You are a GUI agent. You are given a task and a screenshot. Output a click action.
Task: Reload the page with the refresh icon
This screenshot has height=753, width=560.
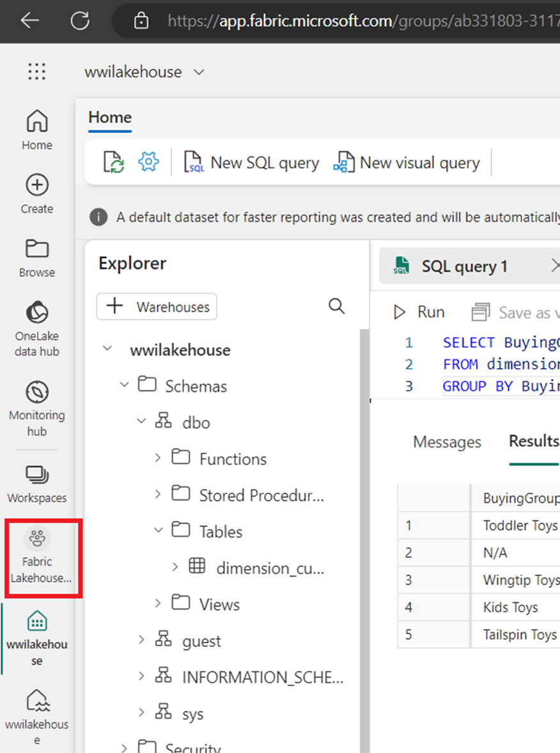pyautogui.click(x=80, y=20)
